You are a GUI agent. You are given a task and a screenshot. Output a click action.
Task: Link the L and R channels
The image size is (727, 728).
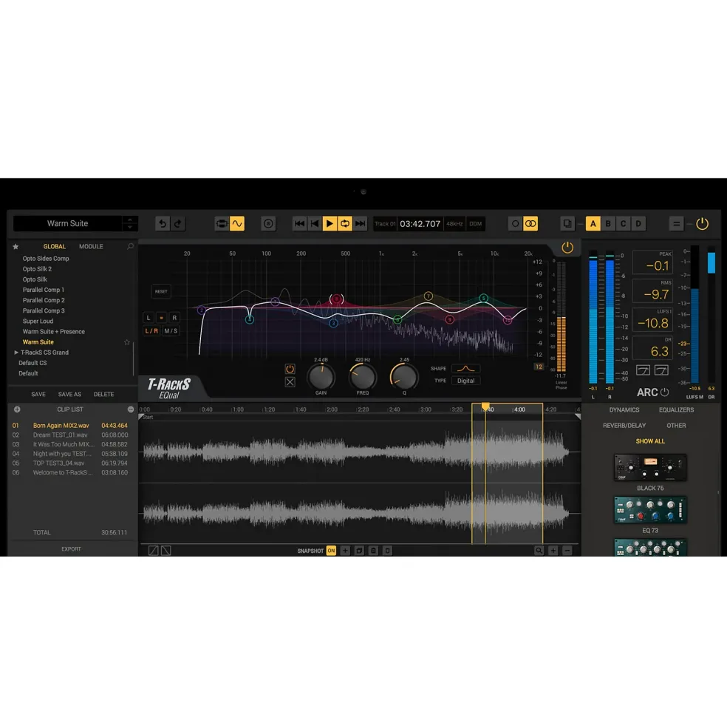(x=162, y=318)
